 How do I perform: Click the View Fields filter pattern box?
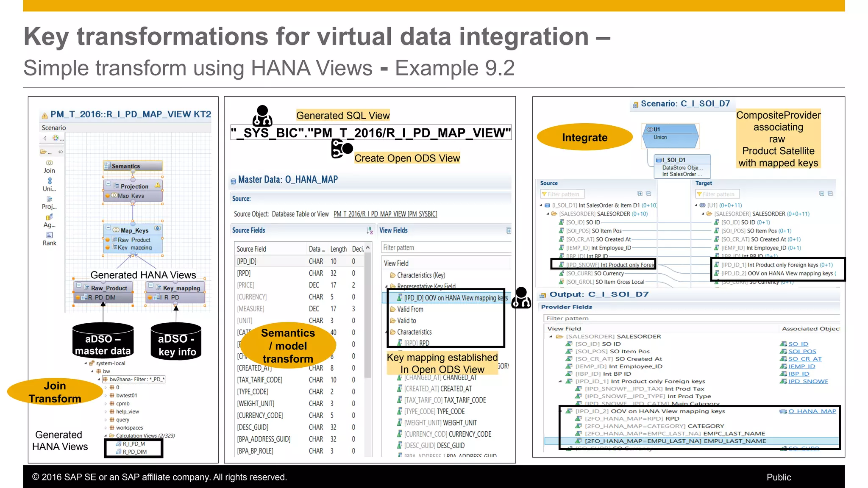(446, 247)
